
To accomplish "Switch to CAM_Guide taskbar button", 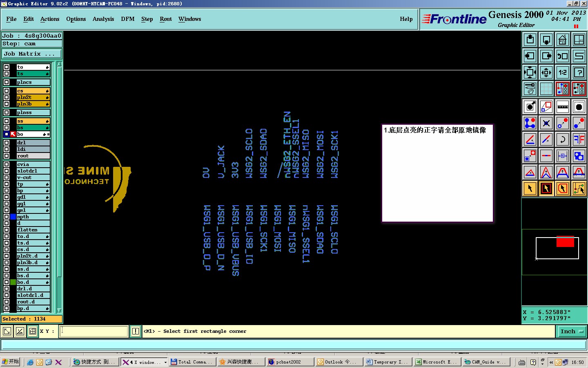I will (x=485, y=362).
